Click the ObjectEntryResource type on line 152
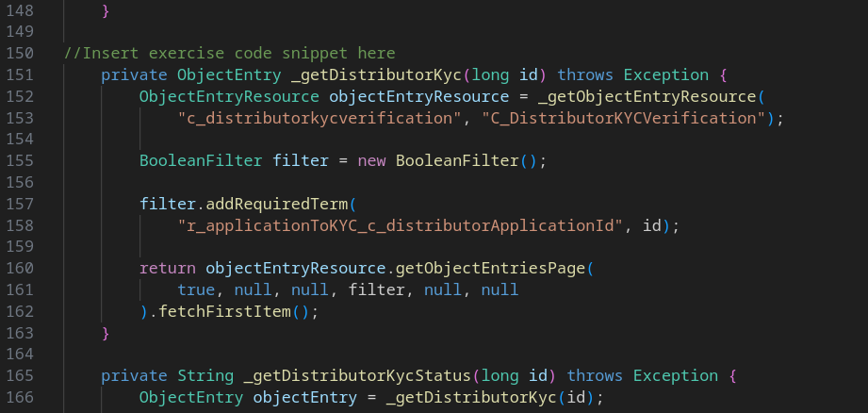Screen dimensions: 868x413 [x=229, y=96]
